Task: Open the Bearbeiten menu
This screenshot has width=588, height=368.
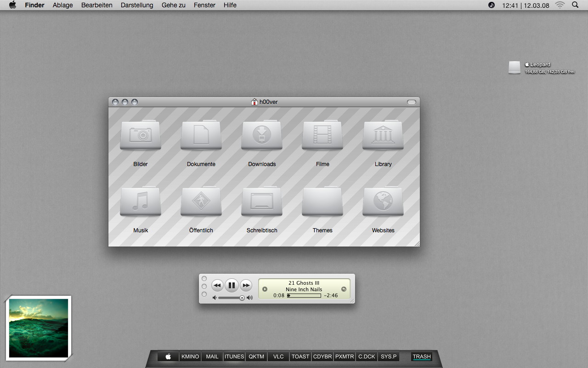Action: pos(97,5)
